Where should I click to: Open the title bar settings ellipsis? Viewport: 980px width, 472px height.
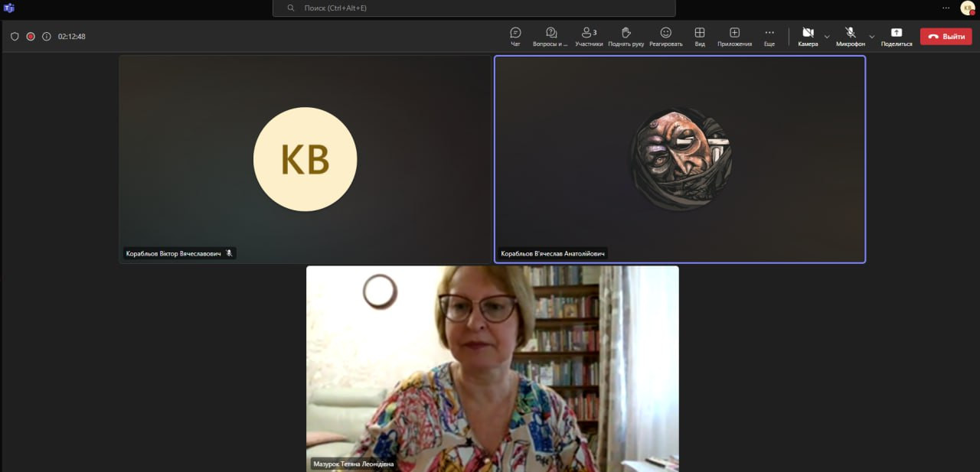[x=946, y=8]
